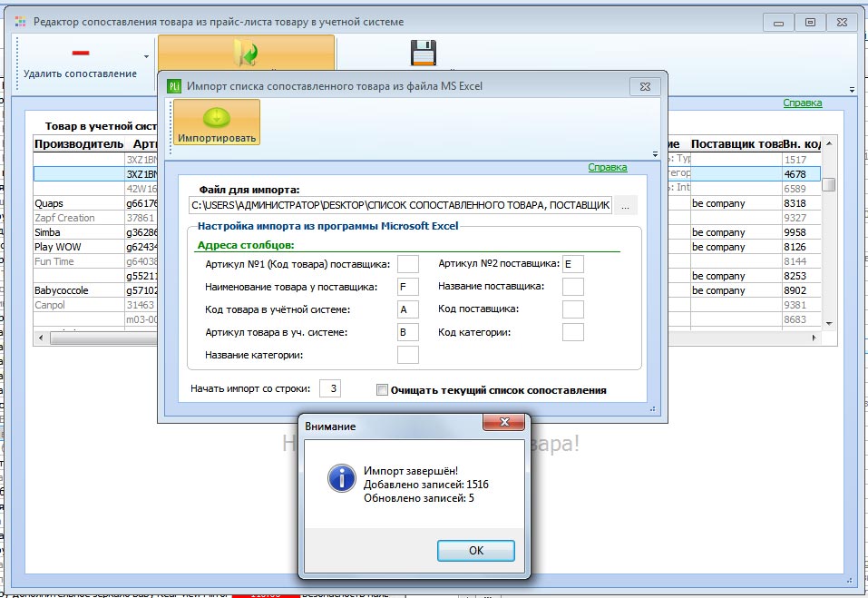Minimize the Редактор сопоставления товара window
868x598 pixels.
point(778,23)
